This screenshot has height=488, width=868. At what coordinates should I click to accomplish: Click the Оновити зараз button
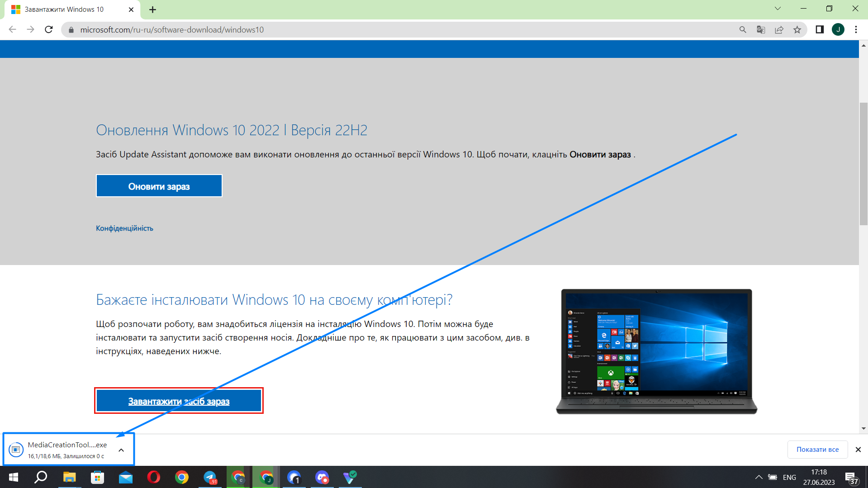(159, 186)
